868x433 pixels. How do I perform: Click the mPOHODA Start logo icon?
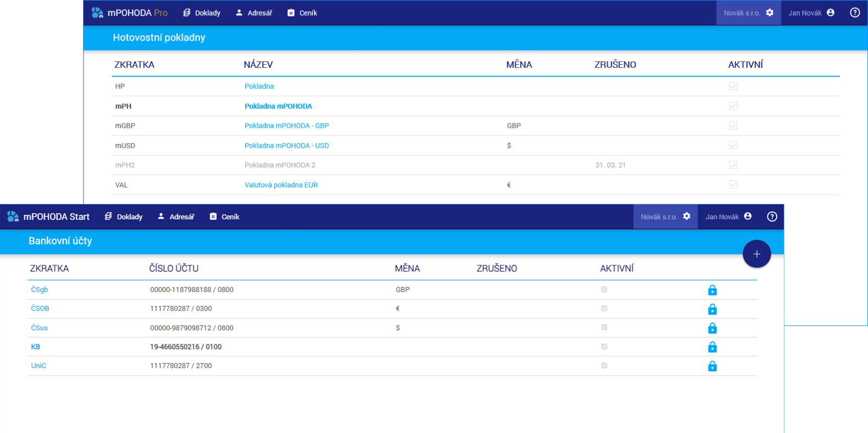[x=13, y=216]
